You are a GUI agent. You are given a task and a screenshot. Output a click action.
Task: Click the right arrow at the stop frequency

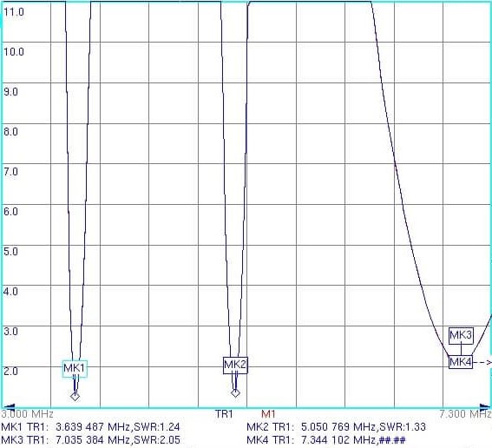(485, 407)
